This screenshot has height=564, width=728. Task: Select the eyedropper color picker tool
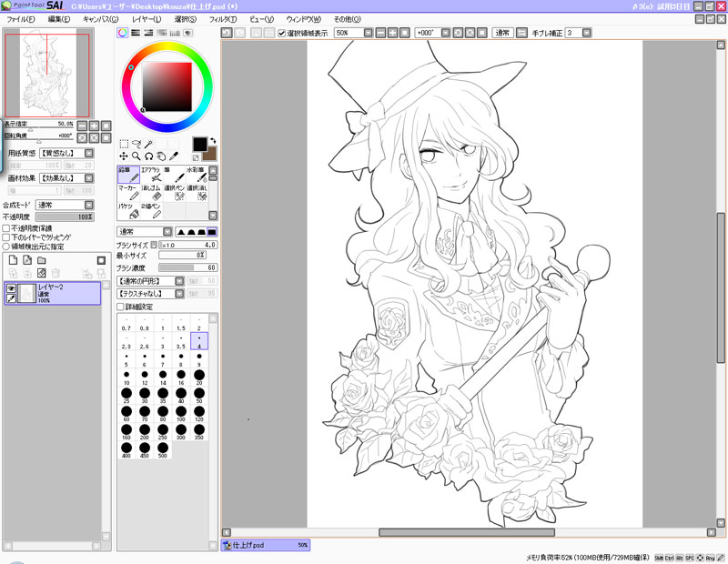(174, 156)
